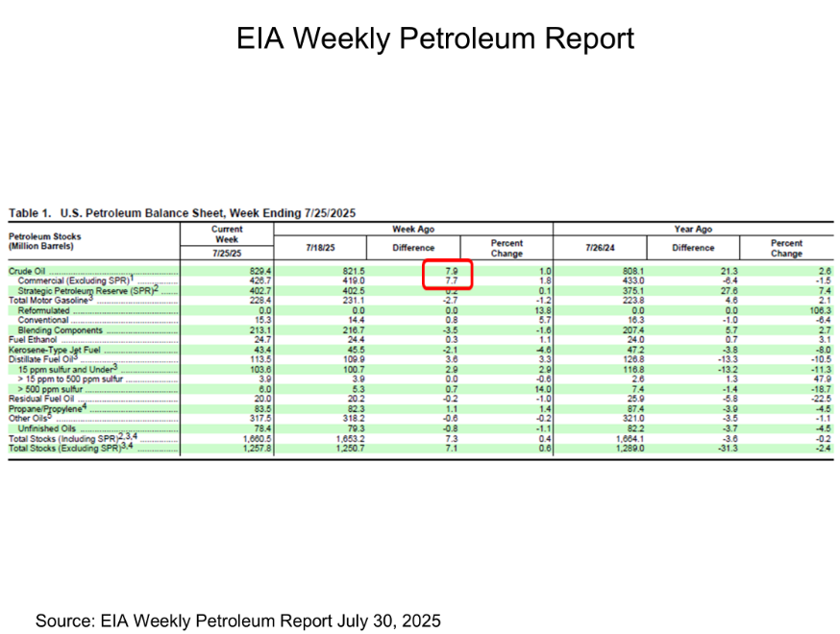Click the "Kerosene-Type Jet Fuel" row label

(54, 351)
